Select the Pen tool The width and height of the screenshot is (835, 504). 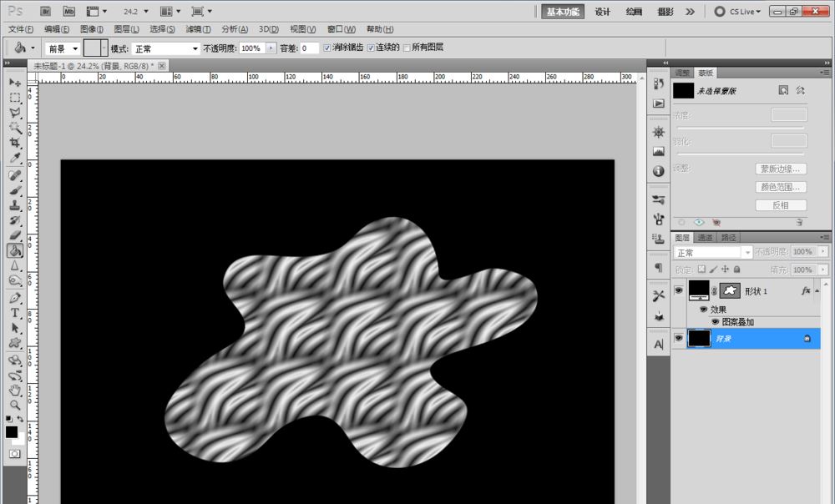pyautogui.click(x=15, y=298)
